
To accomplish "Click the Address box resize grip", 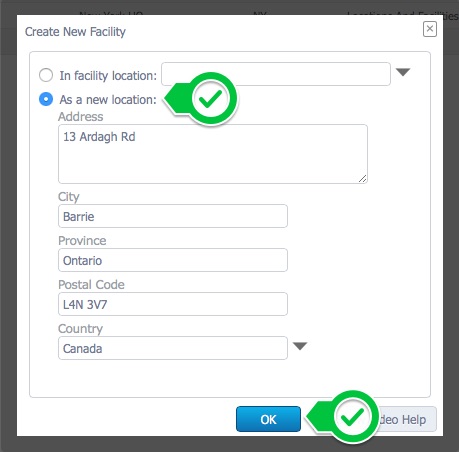I will click(363, 179).
